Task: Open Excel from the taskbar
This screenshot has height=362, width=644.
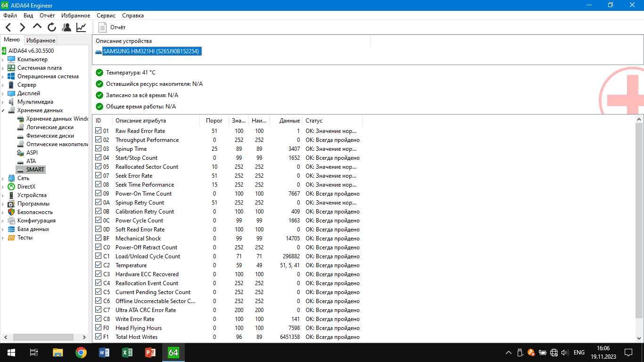Action: click(x=127, y=353)
